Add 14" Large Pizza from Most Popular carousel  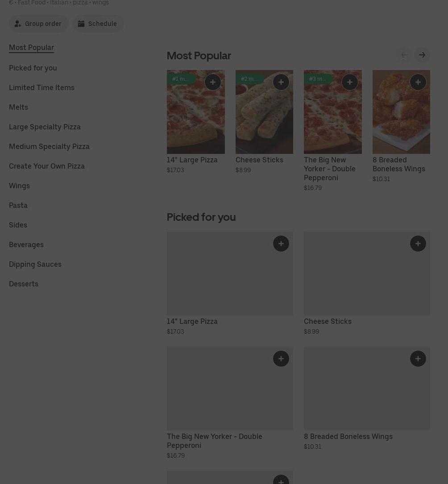point(212,82)
